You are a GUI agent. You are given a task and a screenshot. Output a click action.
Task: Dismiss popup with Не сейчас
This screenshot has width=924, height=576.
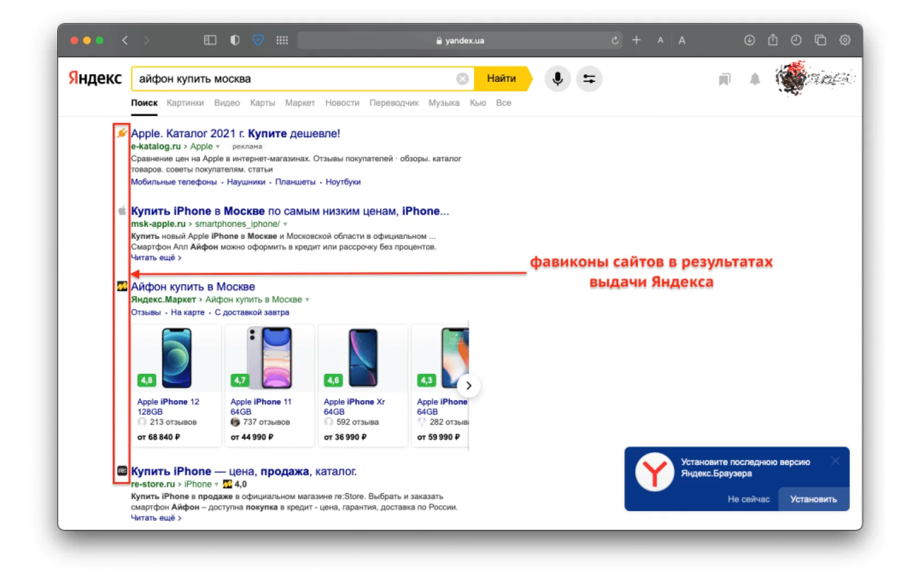pyautogui.click(x=749, y=499)
